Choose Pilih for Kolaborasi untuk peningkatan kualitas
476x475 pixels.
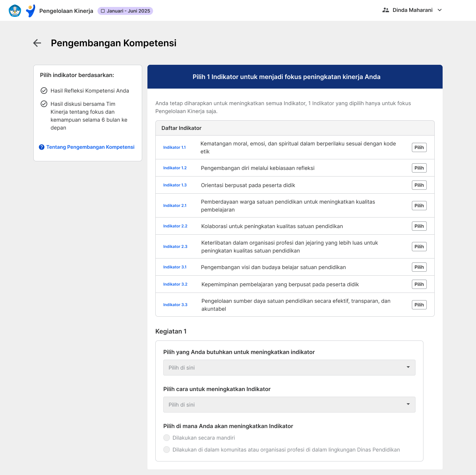pyautogui.click(x=419, y=226)
